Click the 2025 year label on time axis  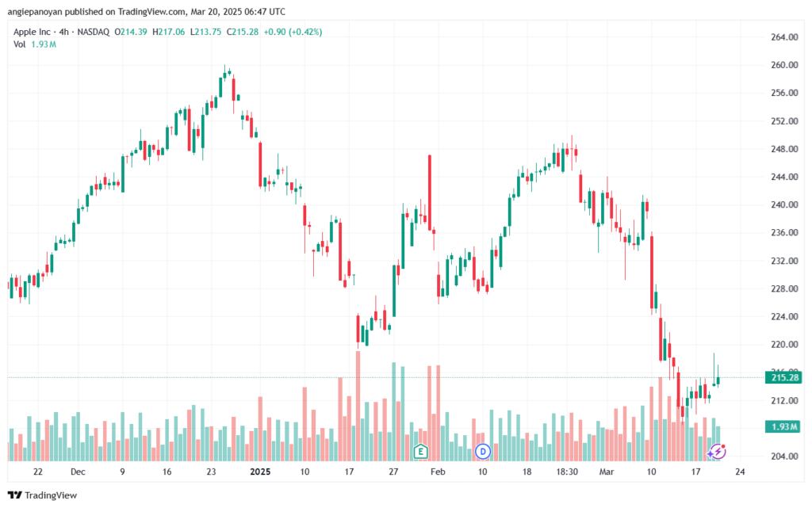260,472
